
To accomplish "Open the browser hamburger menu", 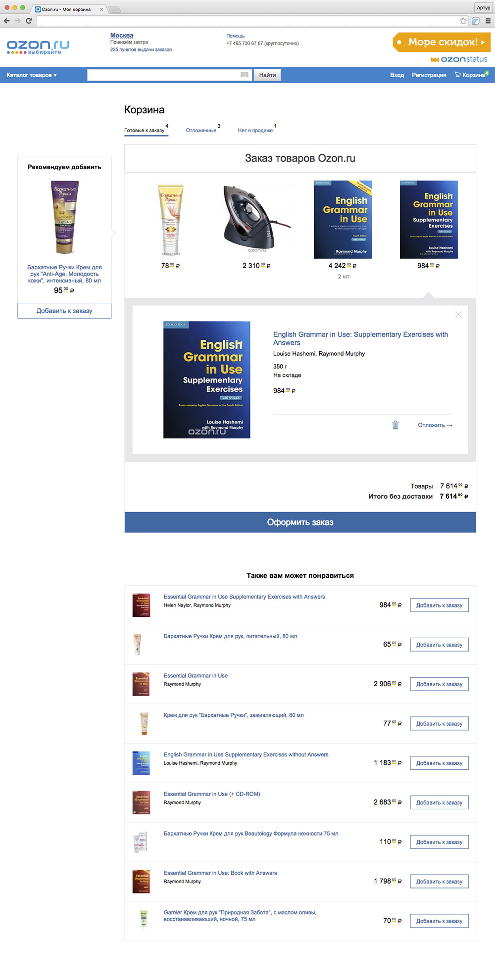I will click(488, 21).
